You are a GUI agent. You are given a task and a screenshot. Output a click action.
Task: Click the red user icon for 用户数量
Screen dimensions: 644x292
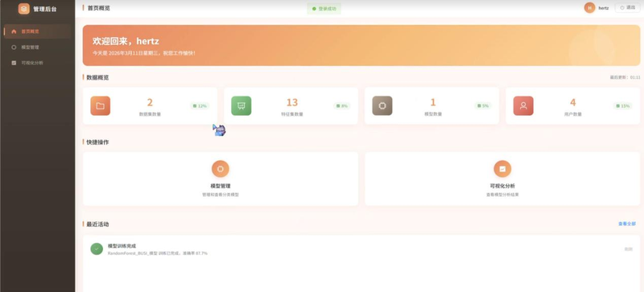523,105
